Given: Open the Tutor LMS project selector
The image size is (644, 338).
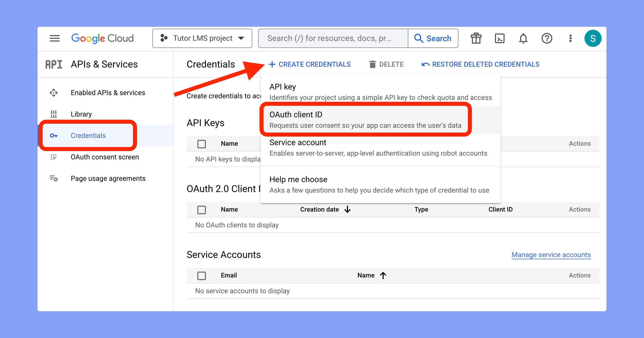Looking at the screenshot, I should 202,38.
